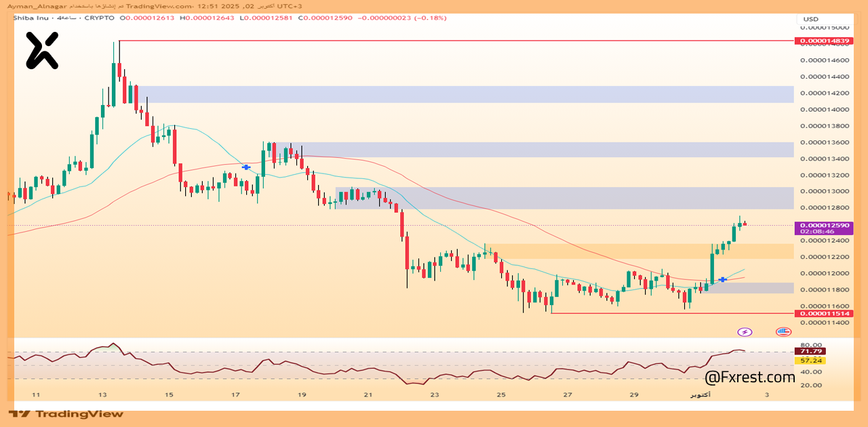Click the black X logo icon
868x427 pixels.
coord(42,51)
